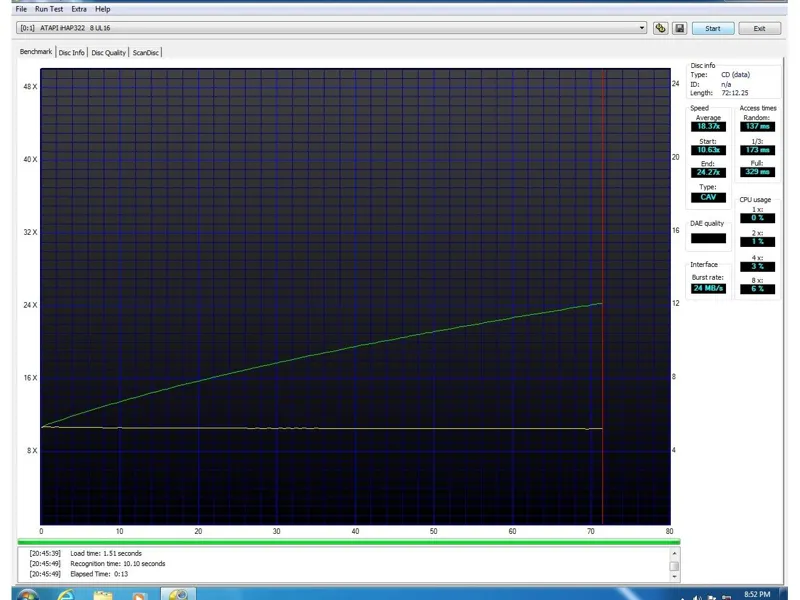
Task: Click the Start button
Action: pos(713,29)
